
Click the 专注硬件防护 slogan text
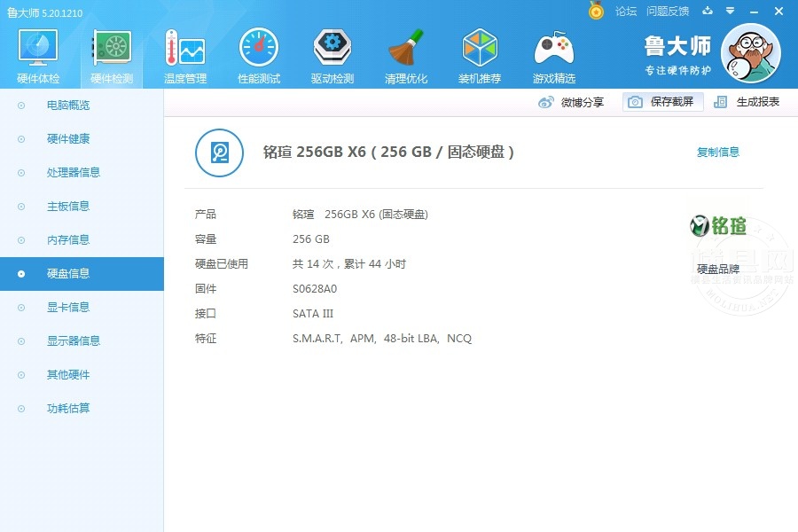(678, 70)
